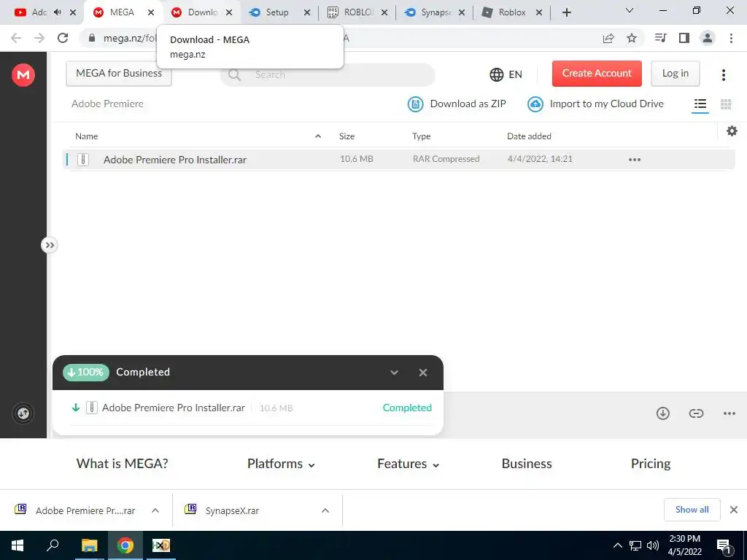Open the EN language selector
This screenshot has width=747, height=560.
(x=506, y=74)
